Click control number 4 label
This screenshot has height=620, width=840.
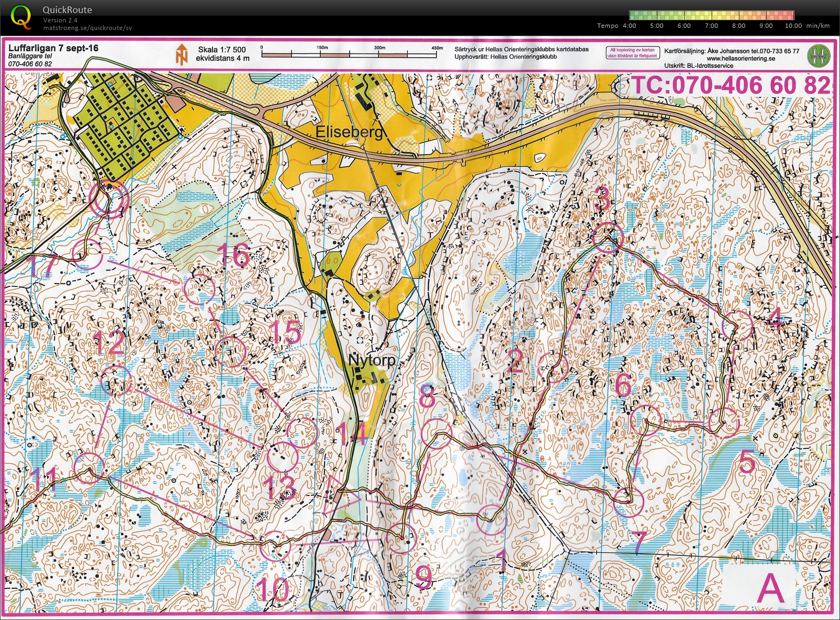(x=774, y=319)
